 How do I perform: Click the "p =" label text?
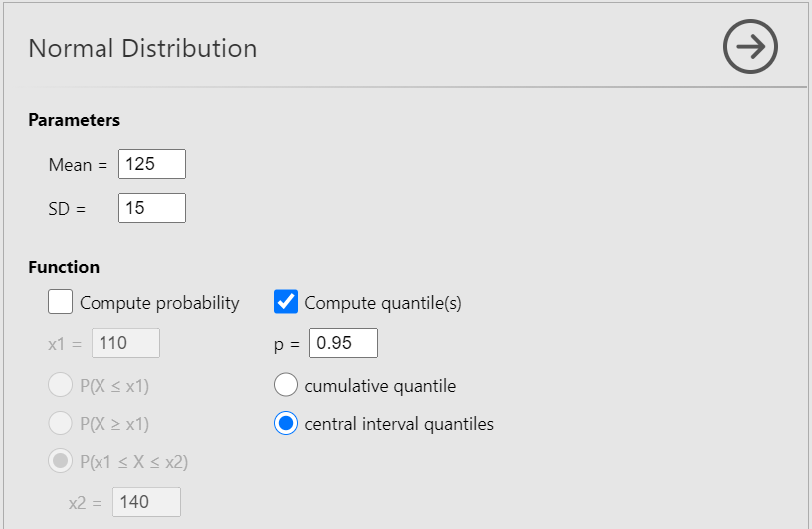[x=287, y=344]
